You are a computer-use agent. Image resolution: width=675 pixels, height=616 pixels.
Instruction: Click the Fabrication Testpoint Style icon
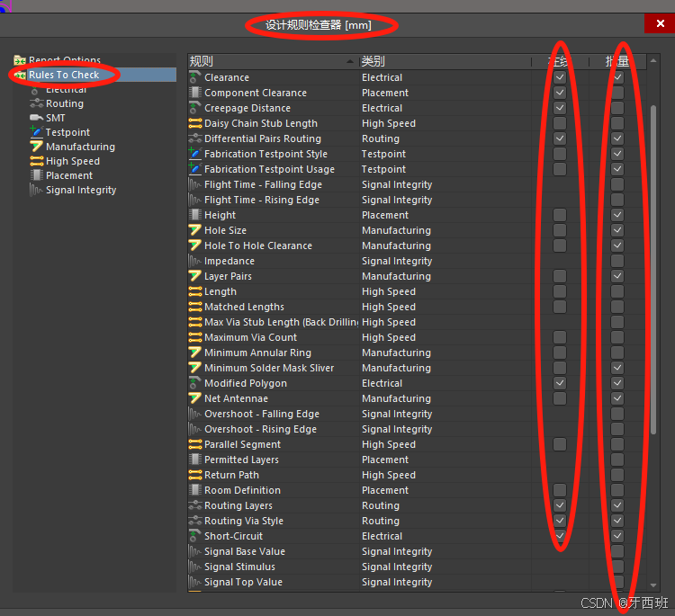tap(195, 154)
